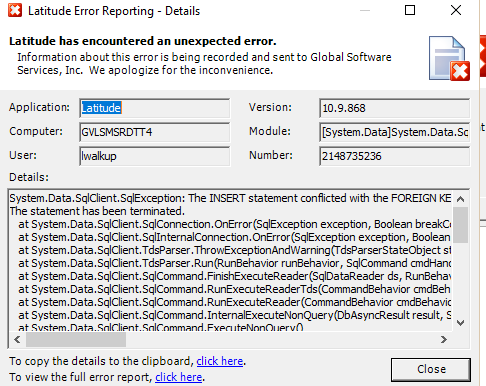Click the error report document icon
Image resolution: width=486 pixels, height=386 pixels.
click(449, 59)
